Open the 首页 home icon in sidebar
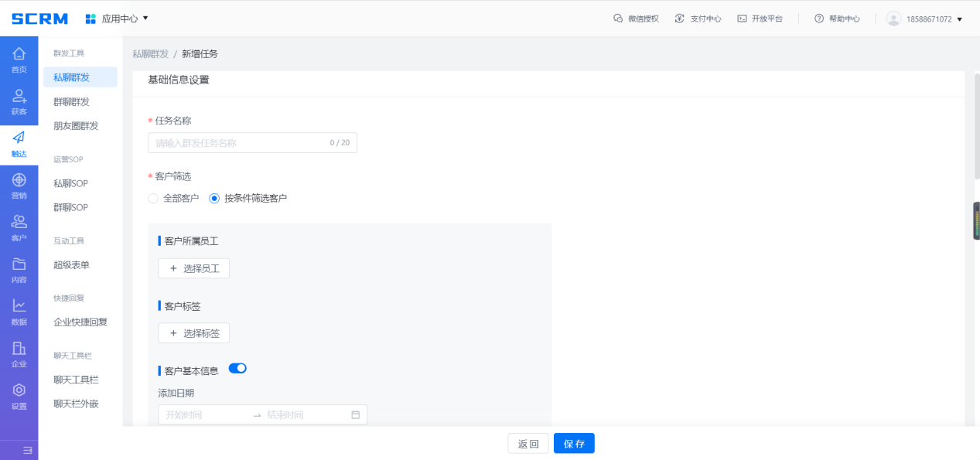980x460 pixels. tap(19, 59)
